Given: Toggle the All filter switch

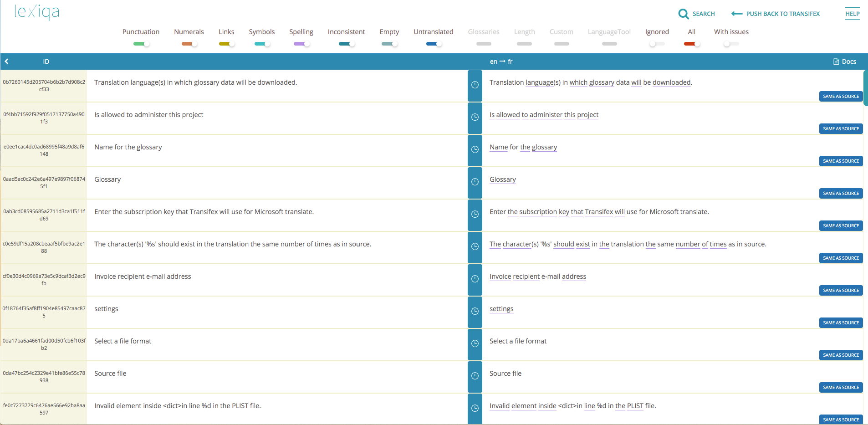Looking at the screenshot, I should pos(692,44).
